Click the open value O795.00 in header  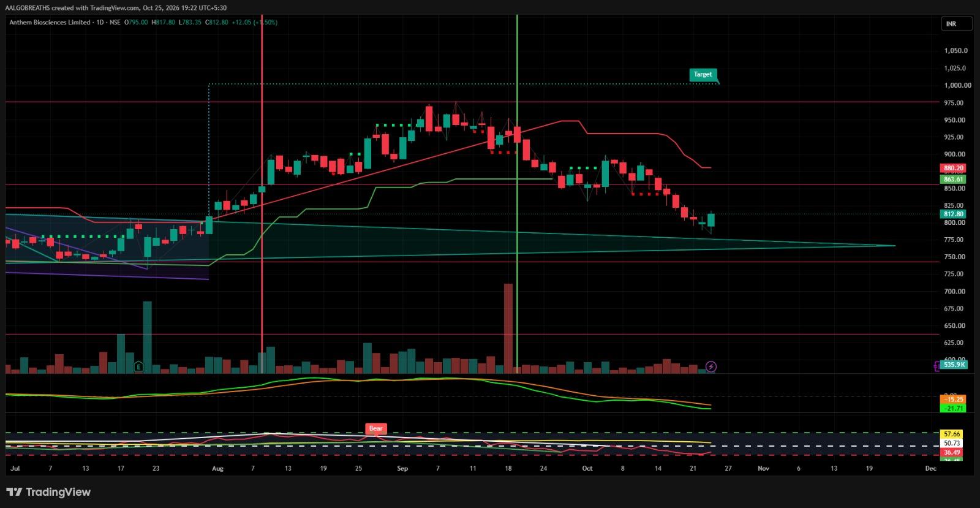tap(136, 22)
